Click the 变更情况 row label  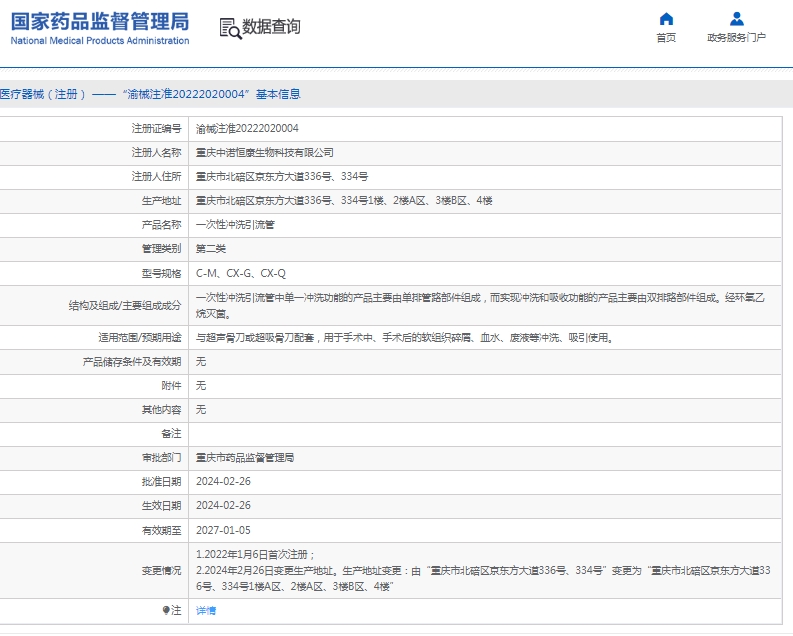[161, 570]
